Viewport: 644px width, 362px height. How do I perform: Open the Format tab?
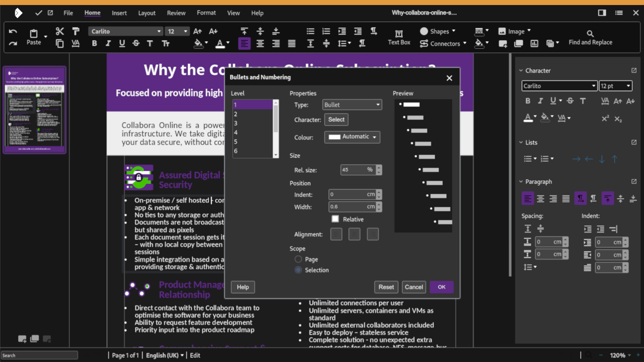206,13
